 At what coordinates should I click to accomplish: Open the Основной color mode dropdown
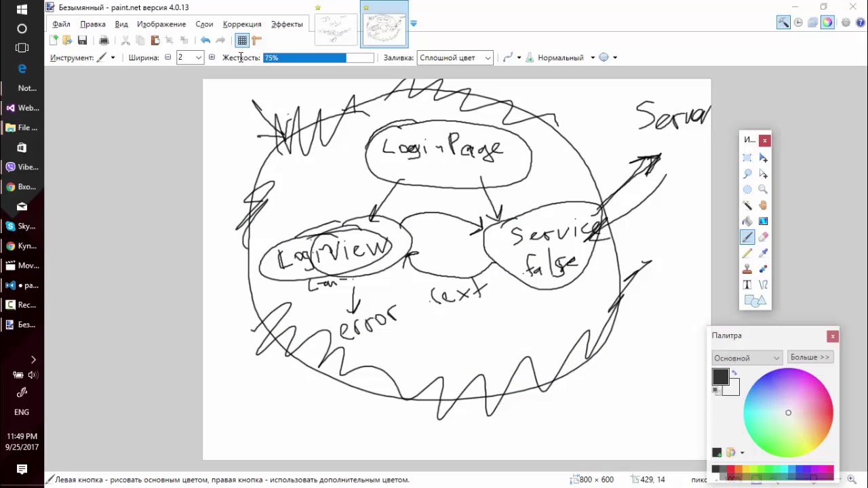(x=747, y=358)
